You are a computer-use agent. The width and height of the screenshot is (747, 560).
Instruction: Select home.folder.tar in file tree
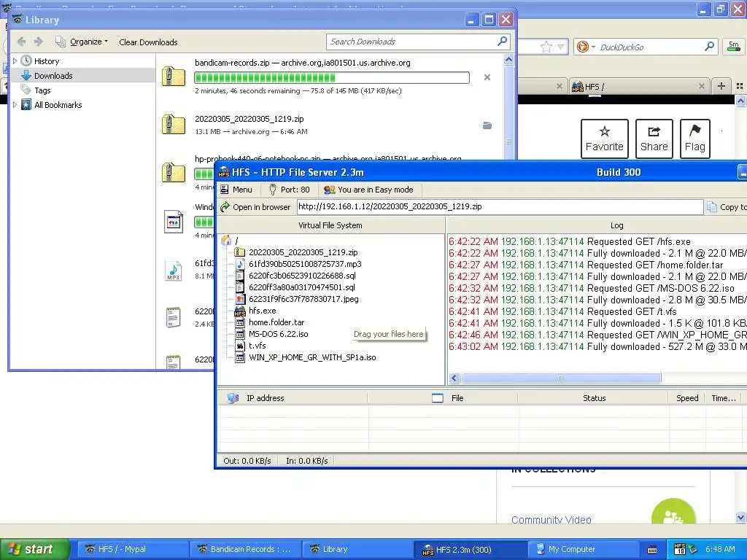click(276, 322)
